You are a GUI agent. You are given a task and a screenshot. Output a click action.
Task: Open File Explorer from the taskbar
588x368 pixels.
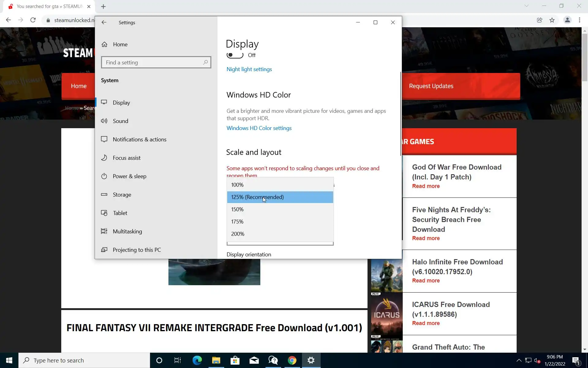pyautogui.click(x=216, y=360)
